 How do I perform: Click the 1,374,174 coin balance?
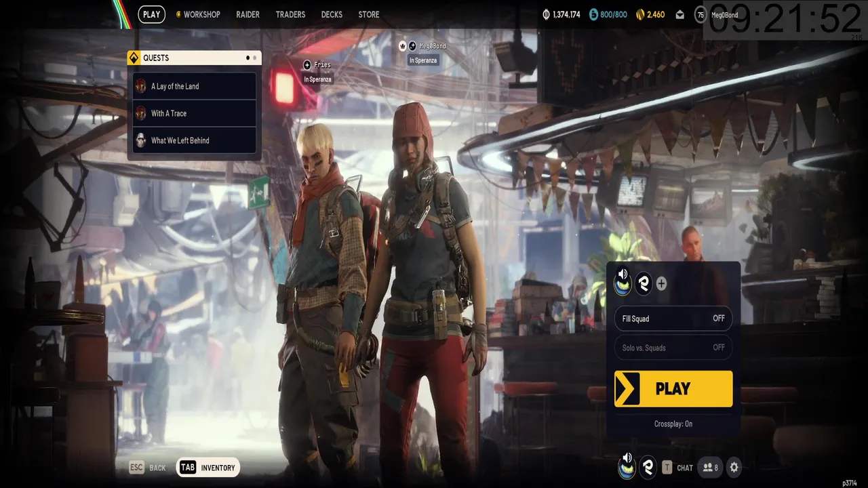pyautogui.click(x=567, y=14)
